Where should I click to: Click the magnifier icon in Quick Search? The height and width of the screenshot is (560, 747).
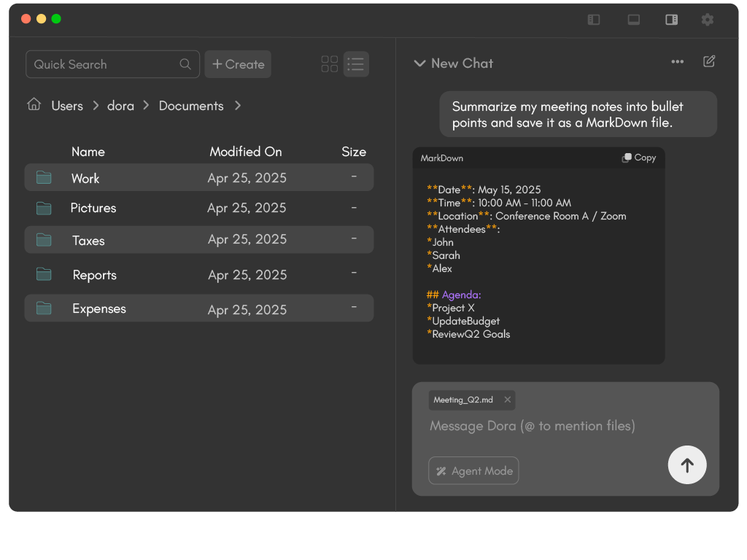click(185, 64)
